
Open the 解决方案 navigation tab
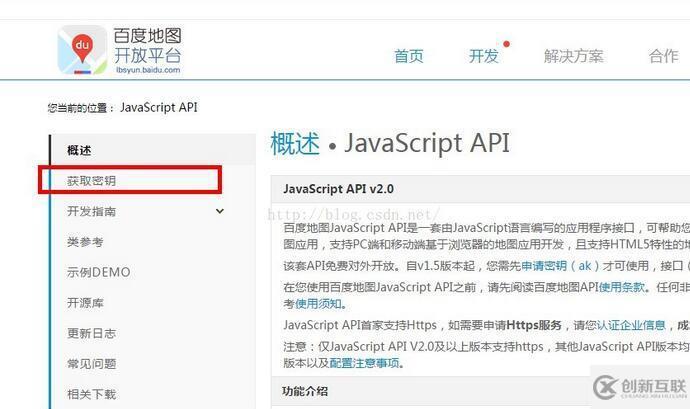pyautogui.click(x=573, y=56)
